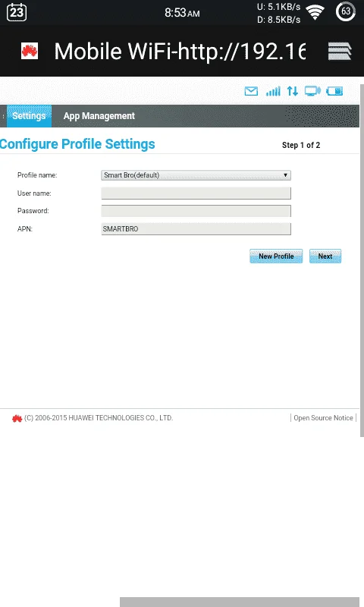This screenshot has width=364, height=607.
Task: Click the APN field showing SMARTBRO
Action: click(x=196, y=229)
